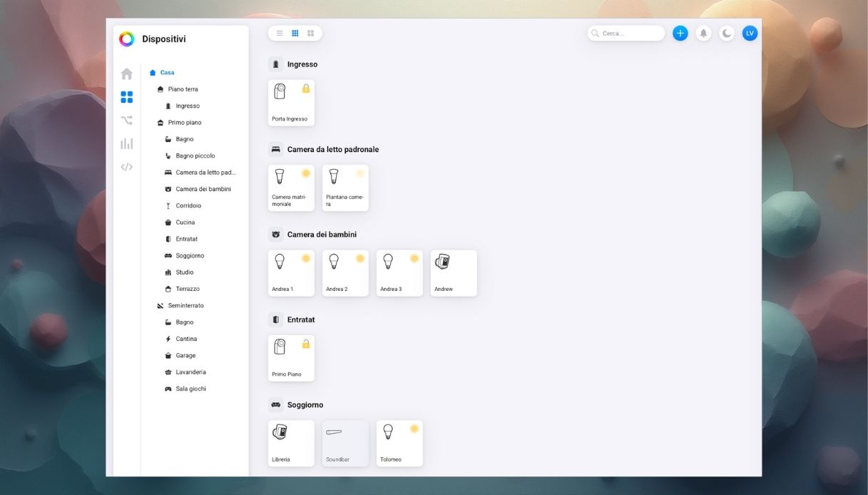Screen dimensions: 868x495
Task: Click the notifications bell icon
Action: (703, 34)
